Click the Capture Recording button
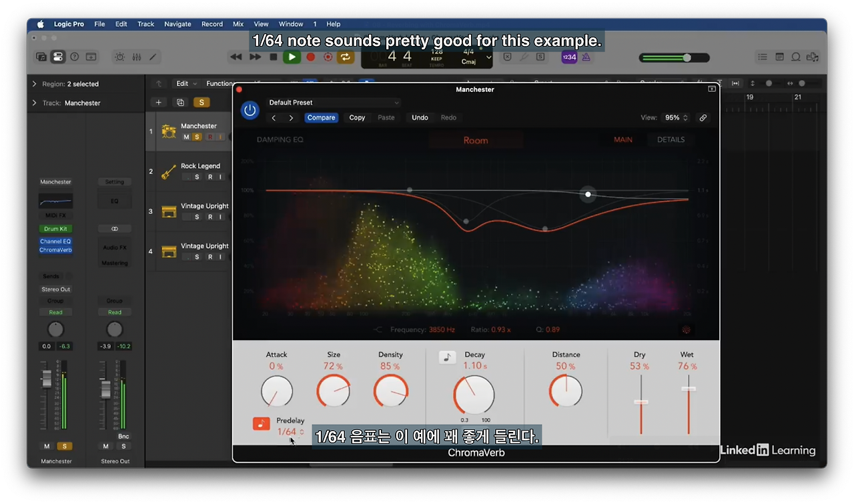The image size is (854, 504). click(328, 57)
